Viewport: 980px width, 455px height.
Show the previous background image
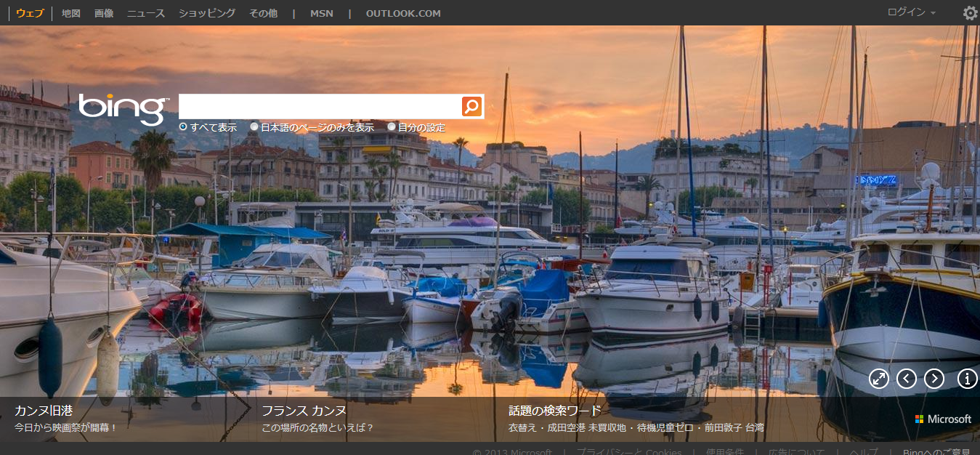coord(907,379)
